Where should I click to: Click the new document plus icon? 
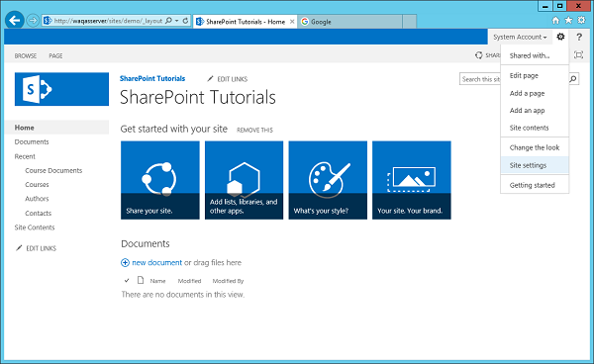(125, 262)
